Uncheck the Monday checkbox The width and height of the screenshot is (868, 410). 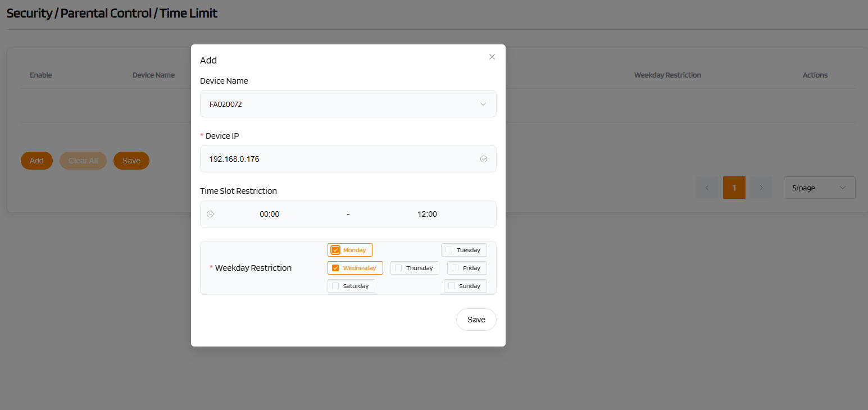pos(335,250)
